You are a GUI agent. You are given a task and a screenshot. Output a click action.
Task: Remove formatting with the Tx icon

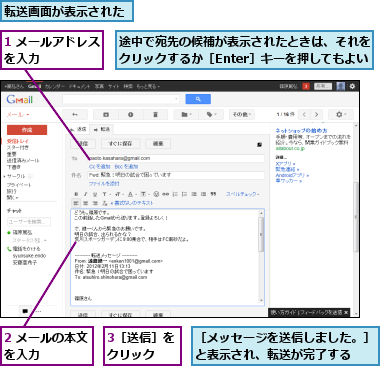click(105, 203)
